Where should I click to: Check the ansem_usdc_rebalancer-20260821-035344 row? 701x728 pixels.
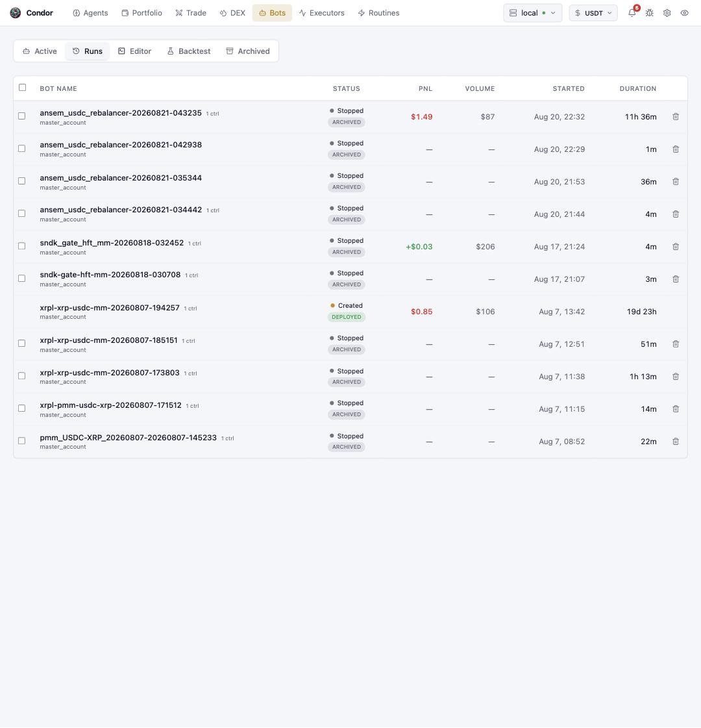click(x=22, y=181)
